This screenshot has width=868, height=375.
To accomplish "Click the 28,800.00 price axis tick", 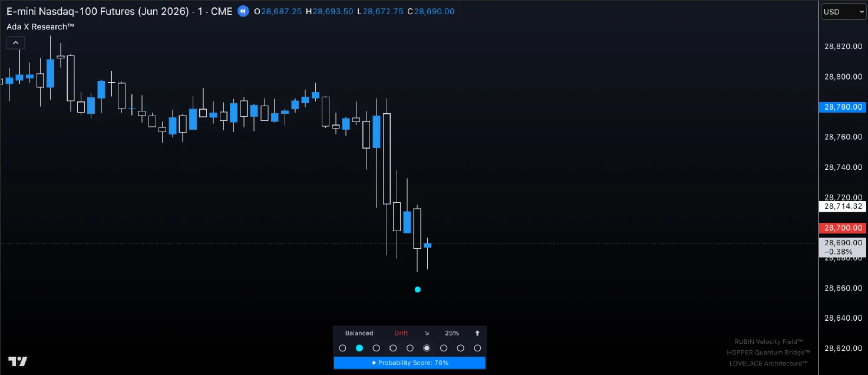I will [843, 77].
